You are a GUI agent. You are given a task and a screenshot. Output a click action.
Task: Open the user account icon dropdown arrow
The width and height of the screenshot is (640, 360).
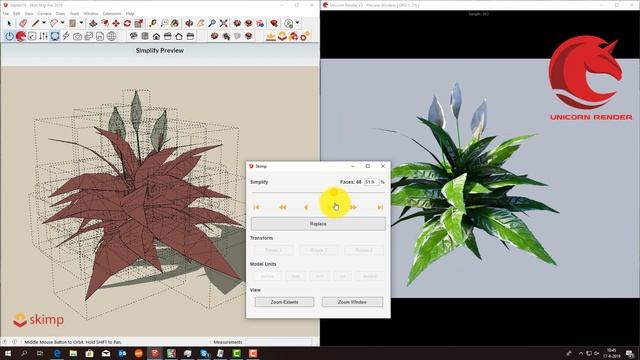pos(297,23)
